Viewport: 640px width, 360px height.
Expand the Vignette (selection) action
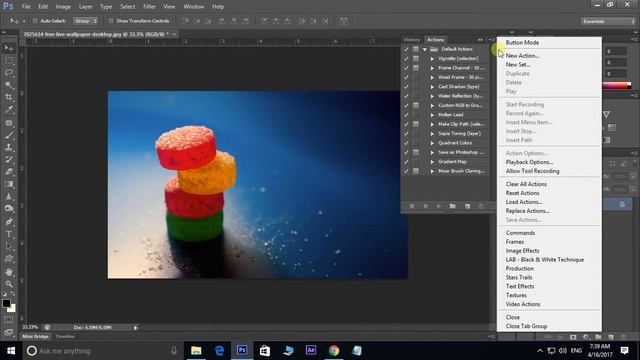pyautogui.click(x=432, y=58)
